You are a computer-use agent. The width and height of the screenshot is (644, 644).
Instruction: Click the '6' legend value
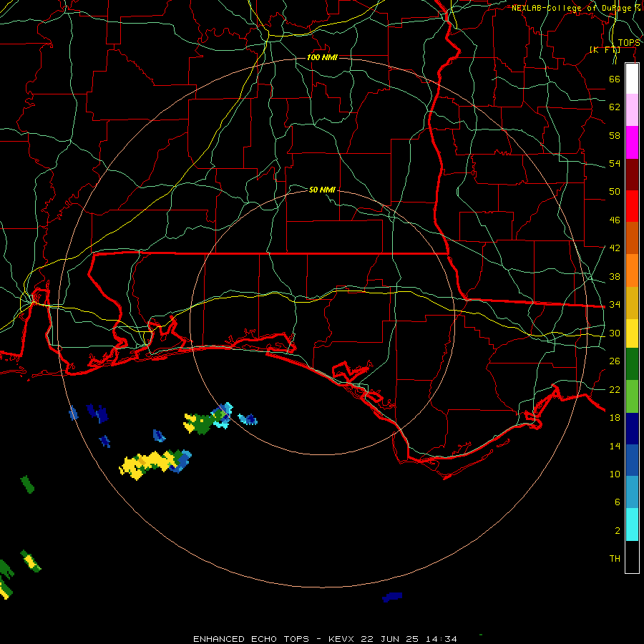[x=618, y=502]
